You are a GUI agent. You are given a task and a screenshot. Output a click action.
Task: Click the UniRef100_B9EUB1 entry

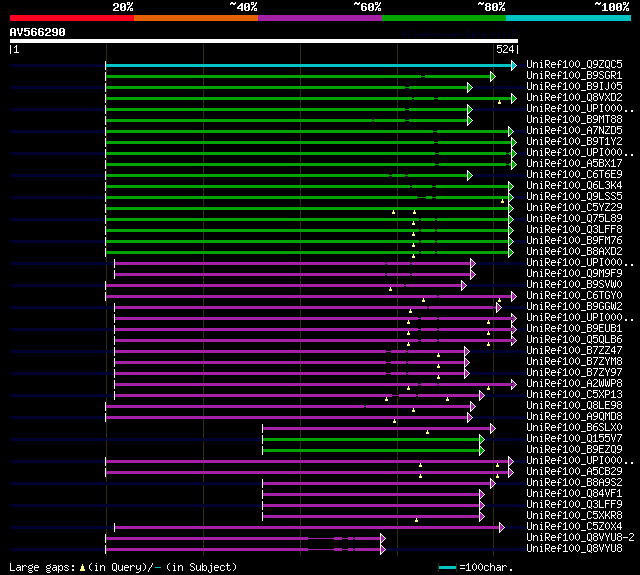[574, 329]
